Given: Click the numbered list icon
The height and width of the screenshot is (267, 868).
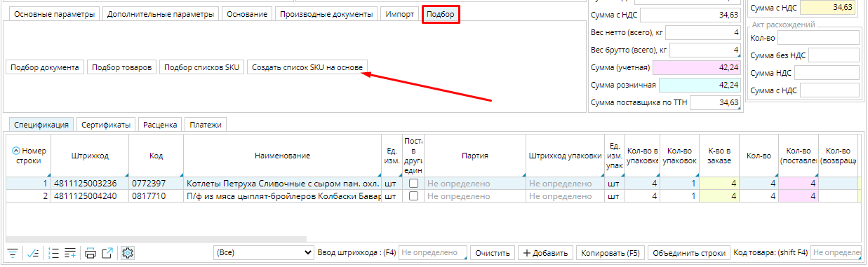Looking at the screenshot, I should click(x=53, y=253).
